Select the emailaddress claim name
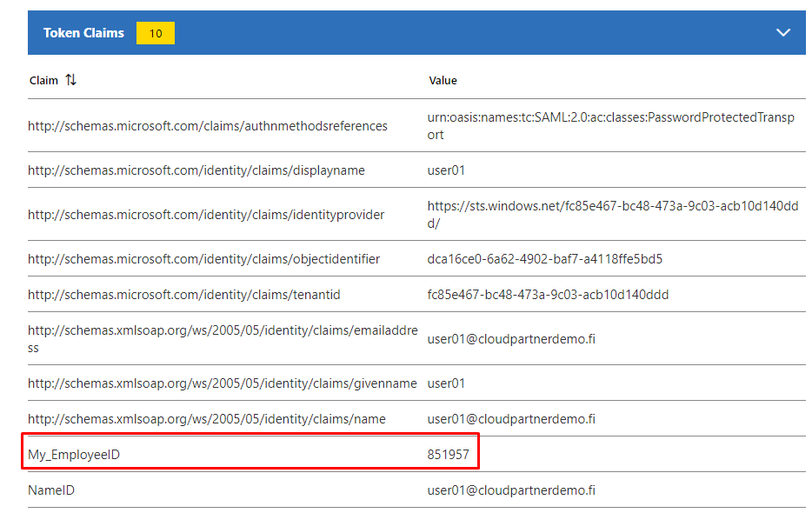 pos(223,339)
